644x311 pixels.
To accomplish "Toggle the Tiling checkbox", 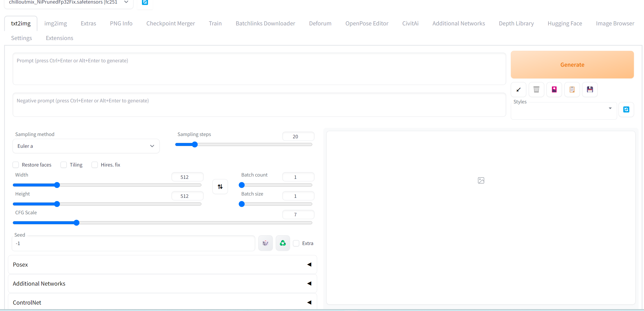I will coord(64,165).
